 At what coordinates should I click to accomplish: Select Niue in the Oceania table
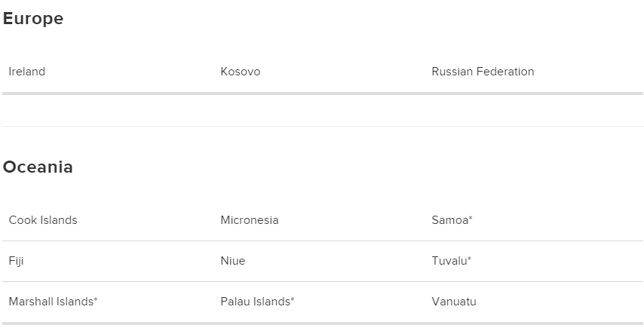(x=233, y=261)
